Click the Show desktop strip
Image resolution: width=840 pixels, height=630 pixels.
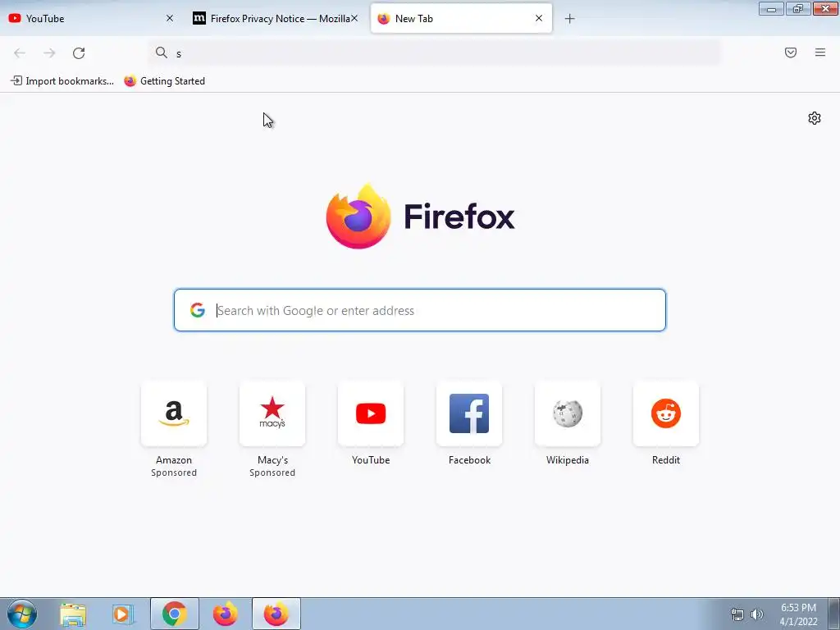834,614
